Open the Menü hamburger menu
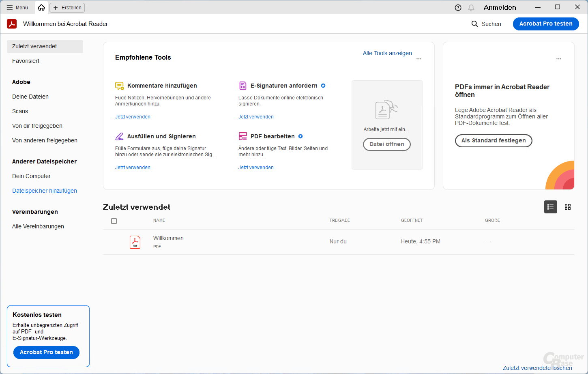Screen dimensions: 588x374 click(17, 7)
